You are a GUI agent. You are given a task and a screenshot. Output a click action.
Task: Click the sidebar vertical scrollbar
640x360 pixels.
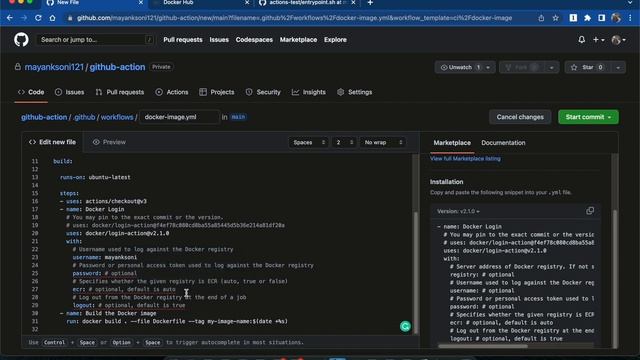pos(615,278)
